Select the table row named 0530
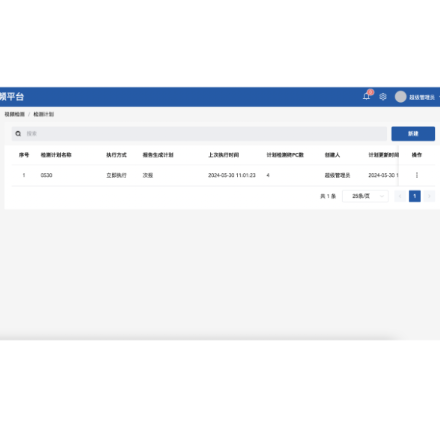 point(223,175)
